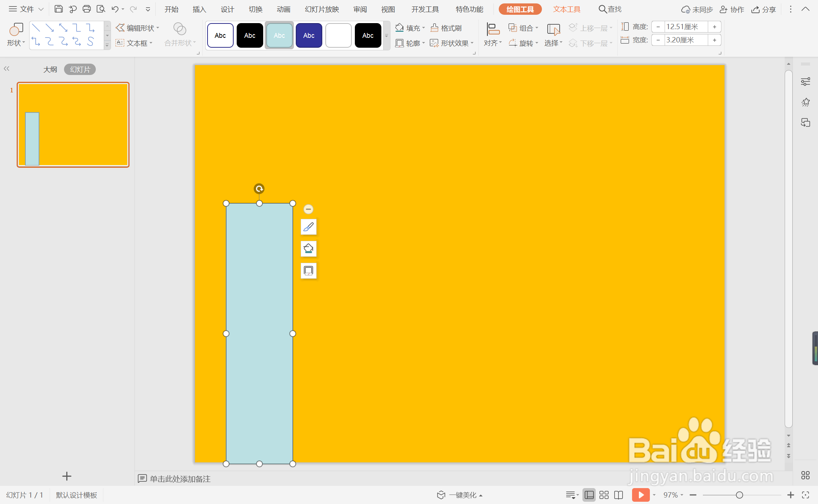Expand the shape styles gallery arrow
Viewport: 818px width, 504px height.
click(x=387, y=36)
